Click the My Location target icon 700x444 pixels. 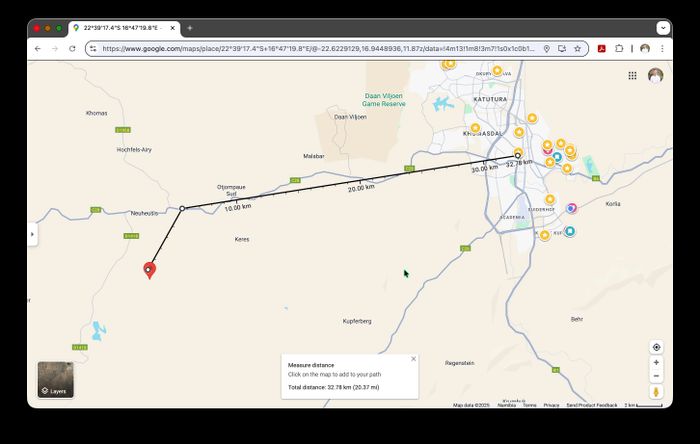656,347
